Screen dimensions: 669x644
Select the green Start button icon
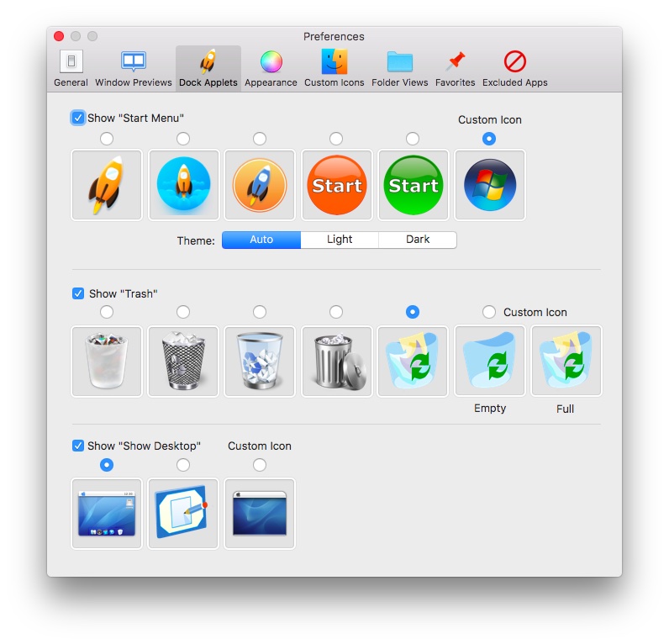[413, 185]
